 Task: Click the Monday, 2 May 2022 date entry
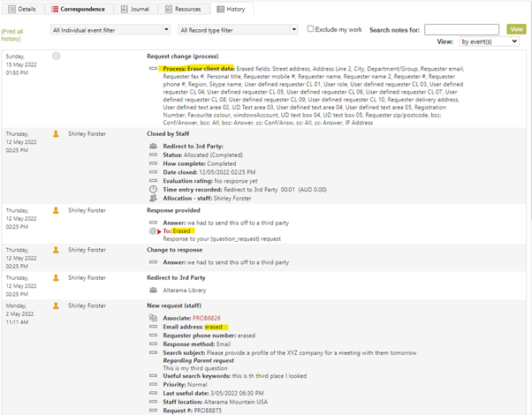[x=19, y=314]
